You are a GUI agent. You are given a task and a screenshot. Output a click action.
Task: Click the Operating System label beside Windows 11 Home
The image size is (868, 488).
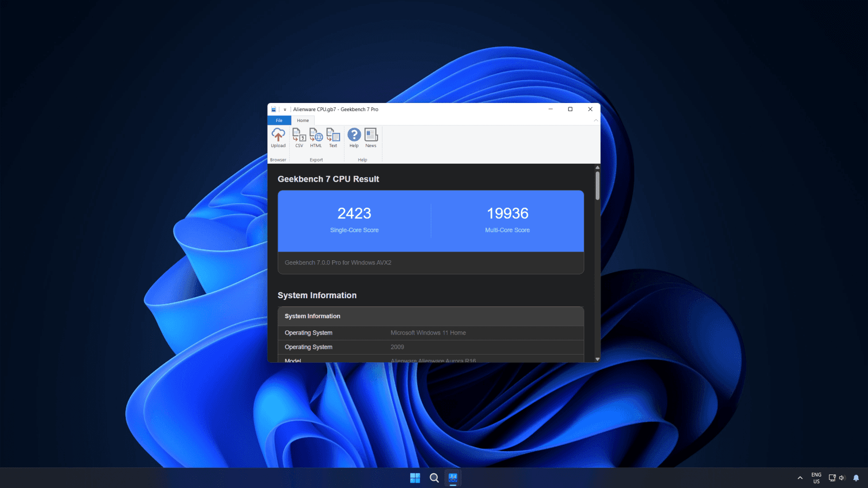(x=309, y=333)
